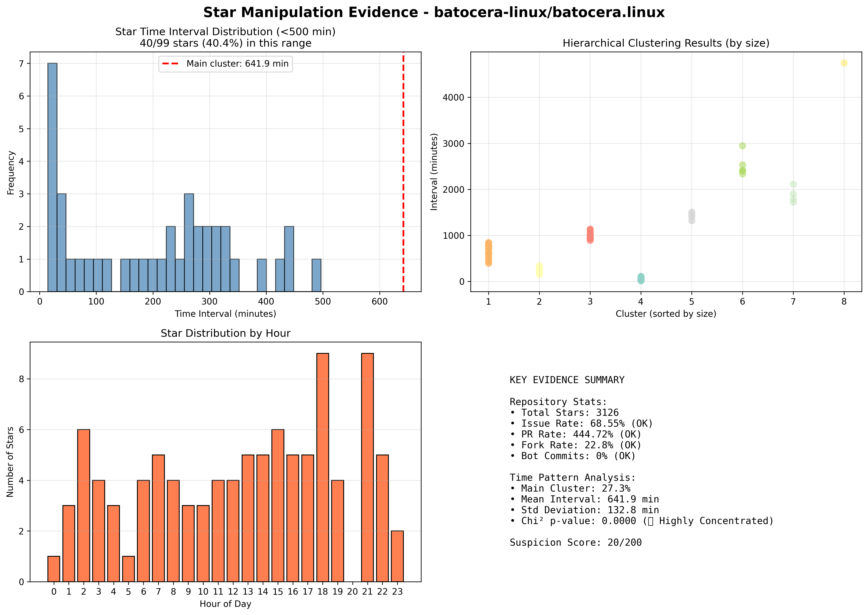Click the orange bar for hour 21

[x=367, y=467]
